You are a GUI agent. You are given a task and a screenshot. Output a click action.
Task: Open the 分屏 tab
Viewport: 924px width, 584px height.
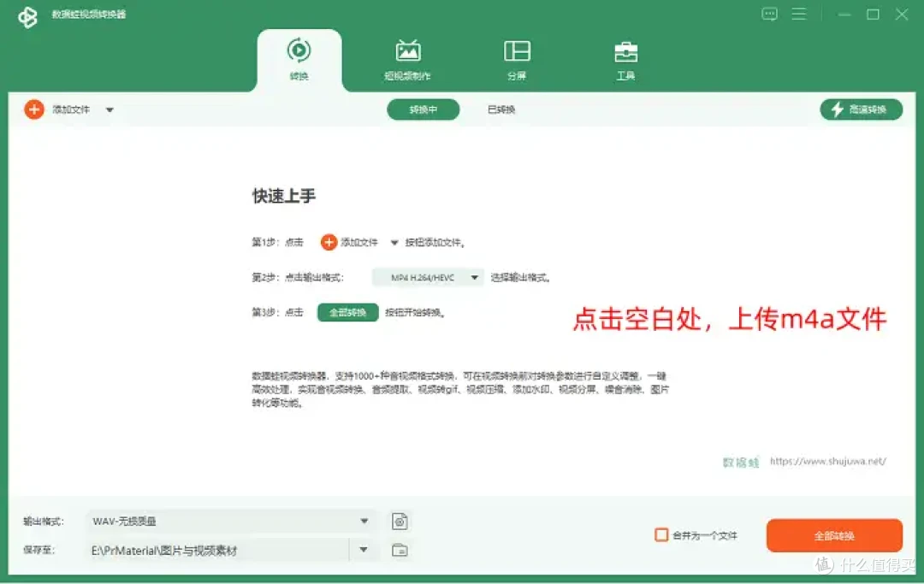(517, 60)
